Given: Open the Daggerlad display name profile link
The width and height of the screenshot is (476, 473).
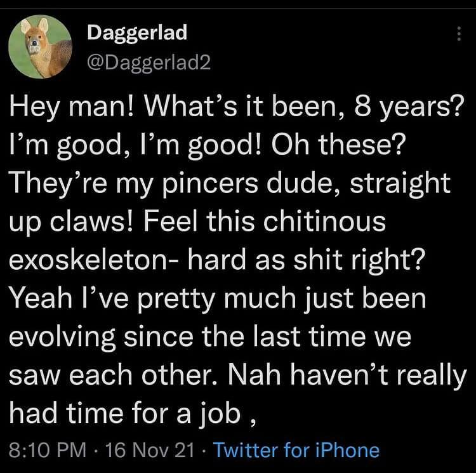Looking at the screenshot, I should (136, 32).
